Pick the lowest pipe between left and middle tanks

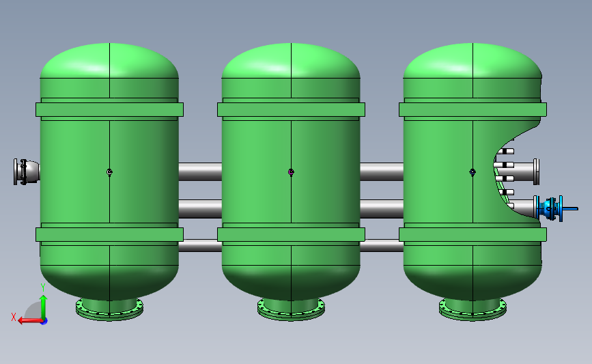point(200,246)
